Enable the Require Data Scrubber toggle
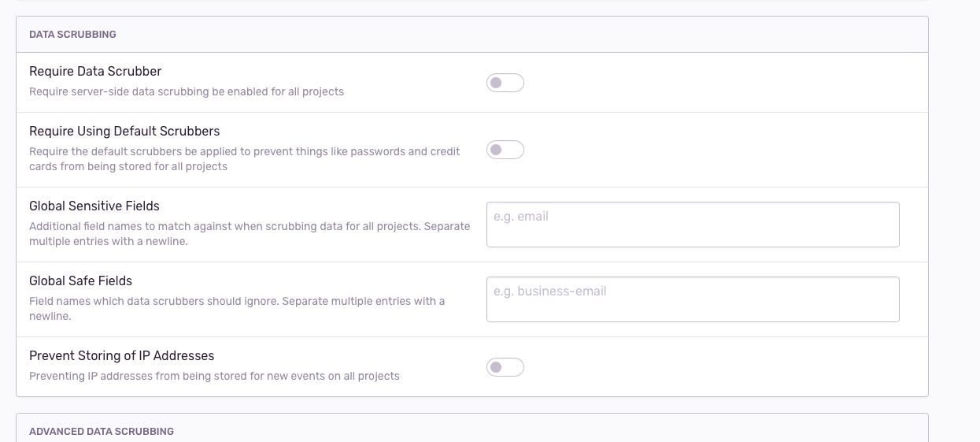 tap(505, 83)
